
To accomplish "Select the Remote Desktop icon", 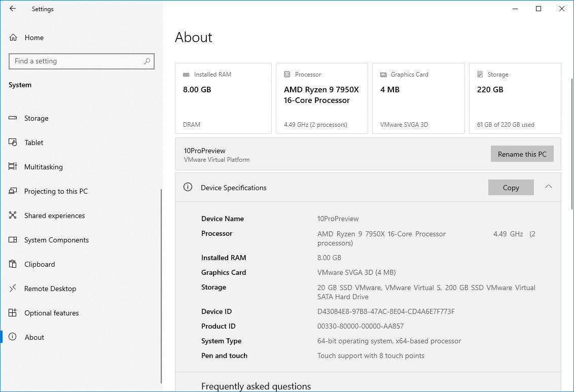I will (x=13, y=289).
